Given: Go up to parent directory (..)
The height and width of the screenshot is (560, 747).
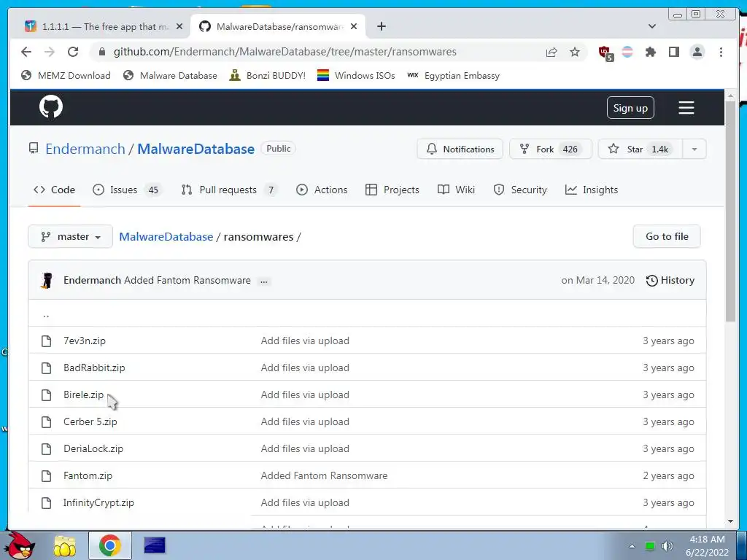Looking at the screenshot, I should (x=46, y=315).
